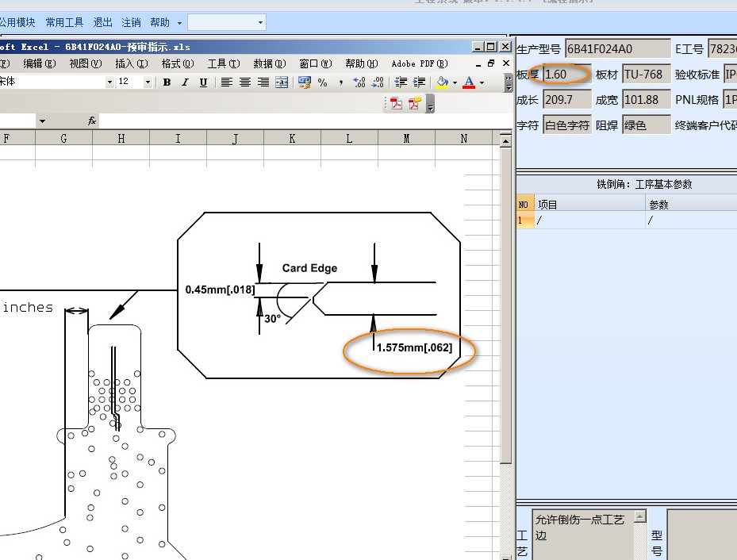Open the 数据(D) menu
This screenshot has width=737, height=560.
270,63
